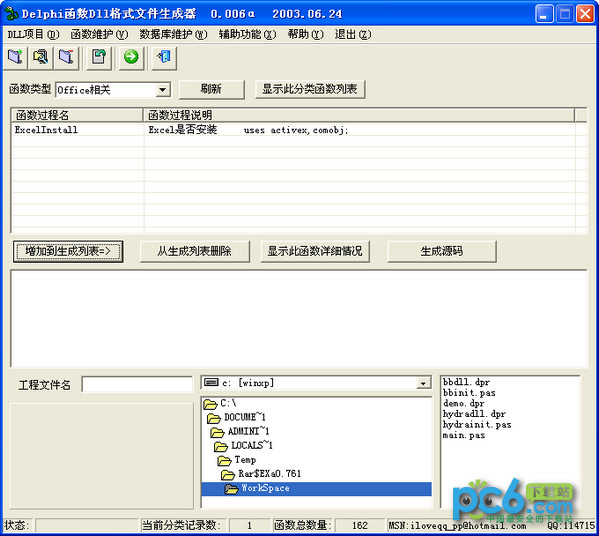Click the first new DLL project toolbar icon
Image resolution: width=599 pixels, height=536 pixels.
pyautogui.click(x=15, y=57)
